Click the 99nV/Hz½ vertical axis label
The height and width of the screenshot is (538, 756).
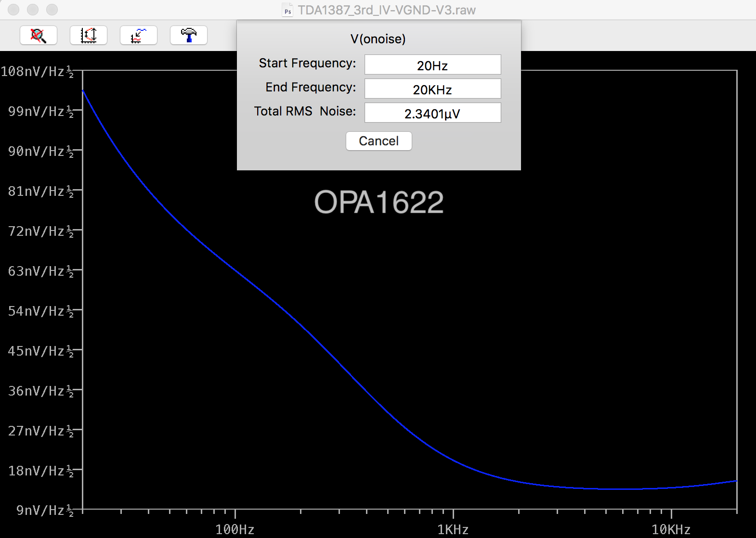tap(41, 112)
